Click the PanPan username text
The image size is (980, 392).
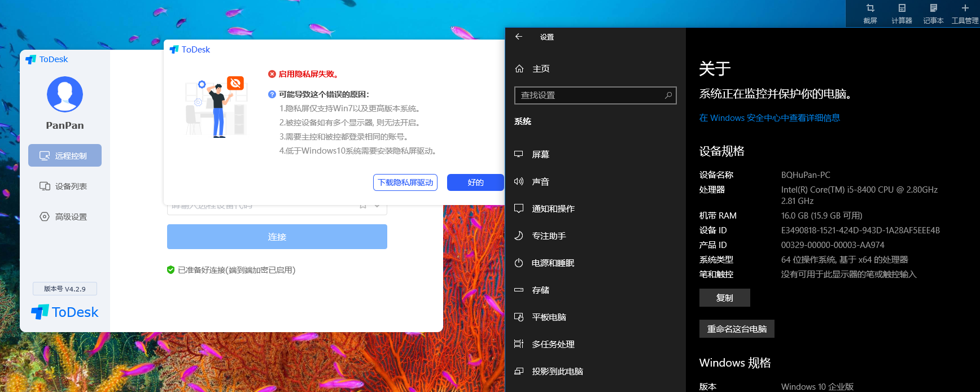pos(65,125)
